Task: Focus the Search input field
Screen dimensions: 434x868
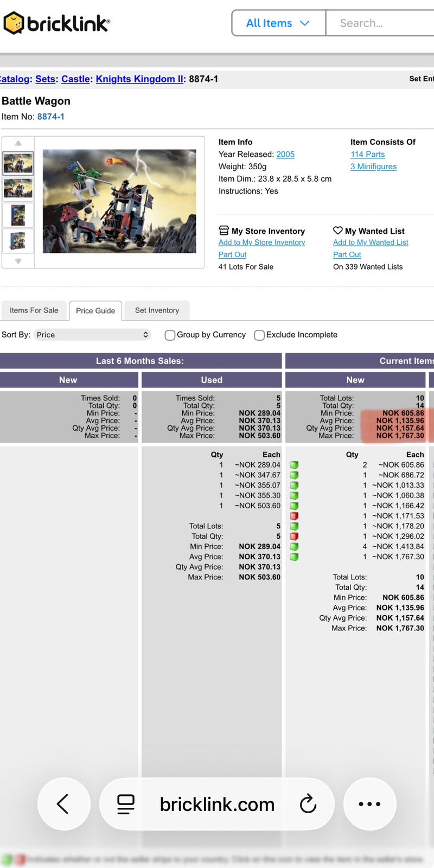Action: [380, 23]
